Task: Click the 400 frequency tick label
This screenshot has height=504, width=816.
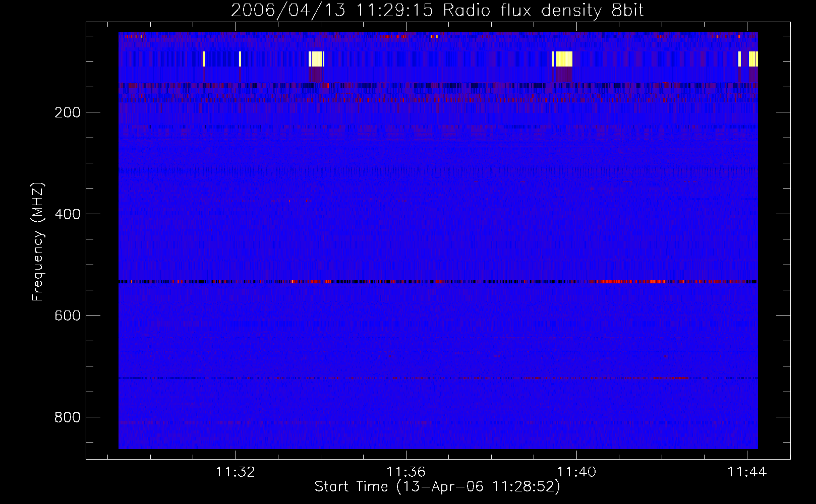Action: coord(68,214)
